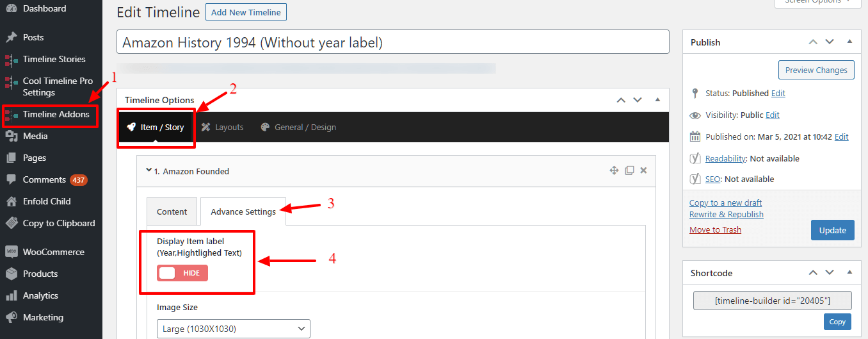Collapse the Amazon Founded item arrow

pyautogui.click(x=149, y=170)
